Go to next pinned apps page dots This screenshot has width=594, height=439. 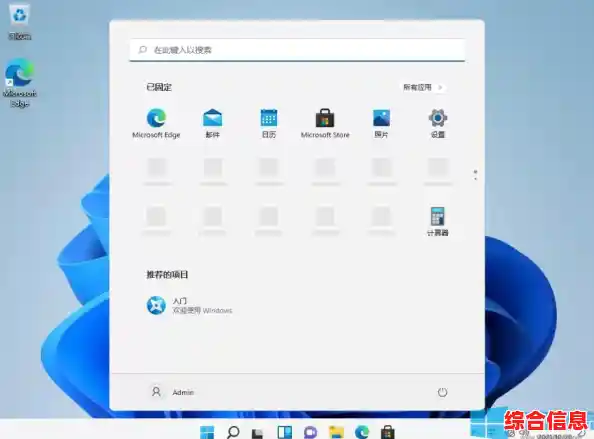tap(475, 175)
